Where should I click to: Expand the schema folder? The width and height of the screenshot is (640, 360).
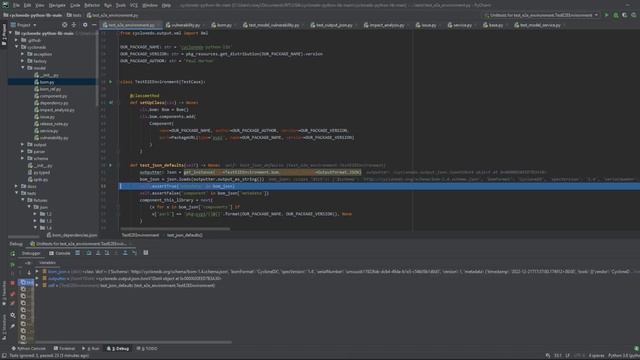23,158
